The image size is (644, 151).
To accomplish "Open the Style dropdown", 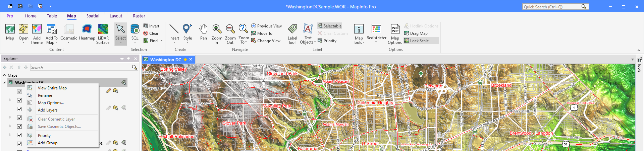I will click(187, 43).
